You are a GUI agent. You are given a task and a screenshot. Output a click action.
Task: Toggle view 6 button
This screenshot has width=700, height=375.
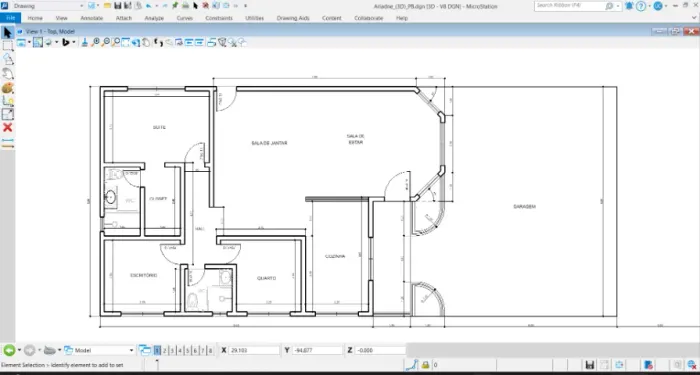tap(195, 350)
